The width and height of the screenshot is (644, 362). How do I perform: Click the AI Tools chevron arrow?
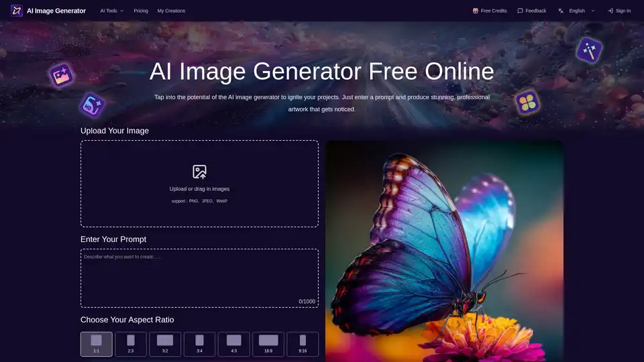pos(121,11)
